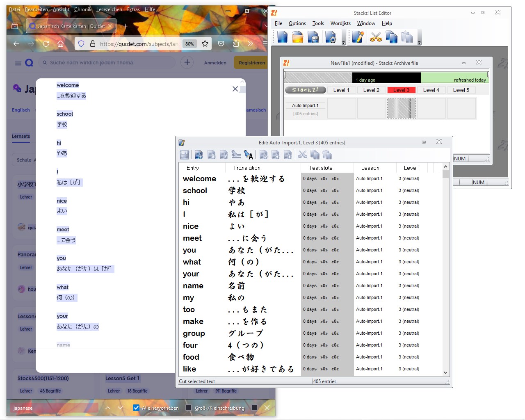Click the Level 1 button
The height and width of the screenshot is (420, 525).
(x=341, y=90)
